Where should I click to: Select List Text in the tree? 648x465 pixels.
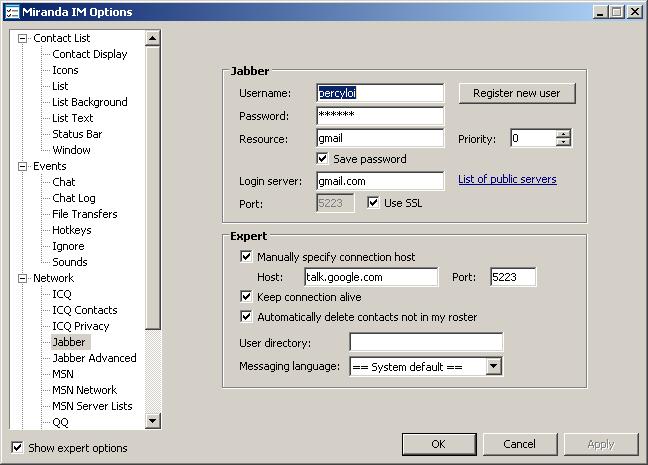pyautogui.click(x=73, y=118)
